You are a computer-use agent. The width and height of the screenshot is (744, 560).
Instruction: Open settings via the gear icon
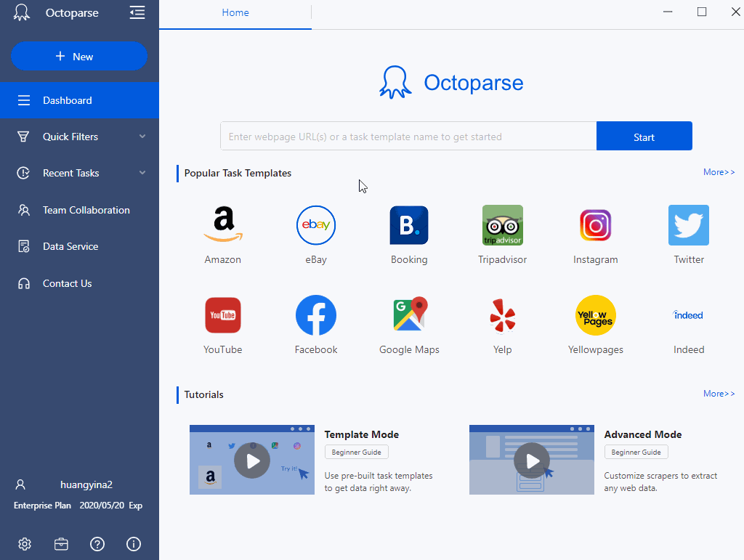click(x=25, y=544)
